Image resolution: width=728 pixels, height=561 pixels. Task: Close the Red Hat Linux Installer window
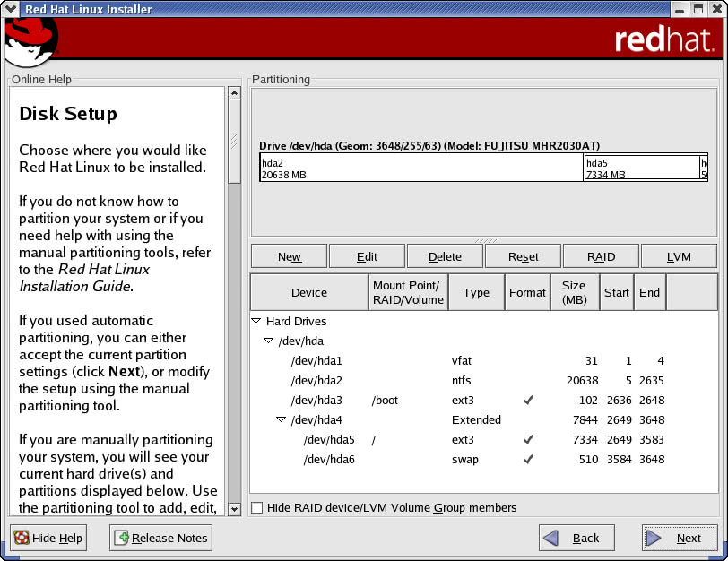[x=717, y=9]
